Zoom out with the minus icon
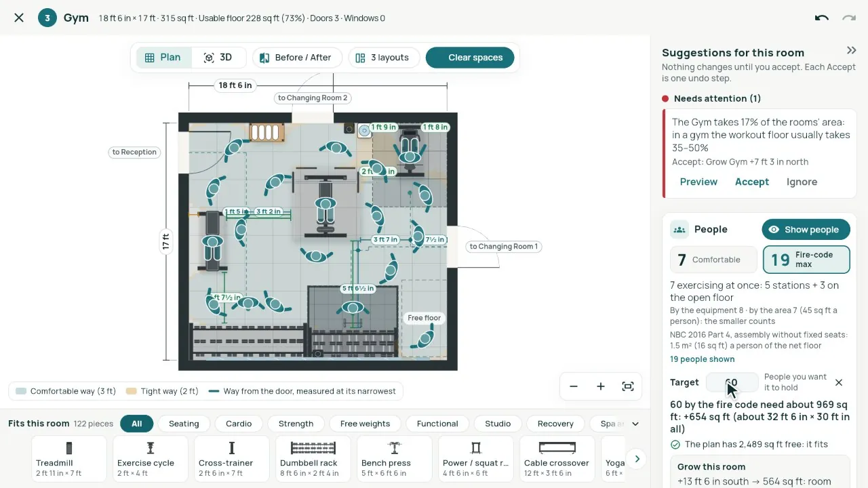Screen dimensions: 868x488 pos(574,386)
